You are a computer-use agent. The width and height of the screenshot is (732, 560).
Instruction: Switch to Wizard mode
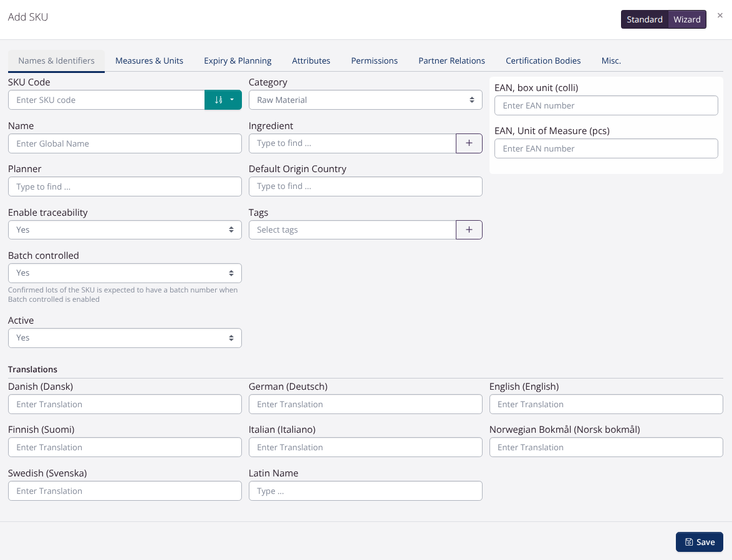(x=686, y=19)
